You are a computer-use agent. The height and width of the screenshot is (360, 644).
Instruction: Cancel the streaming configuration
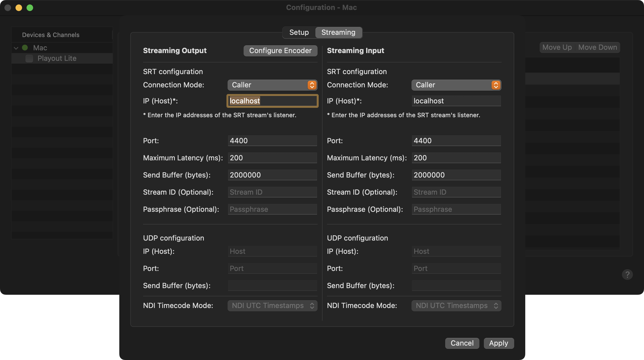pos(462,343)
